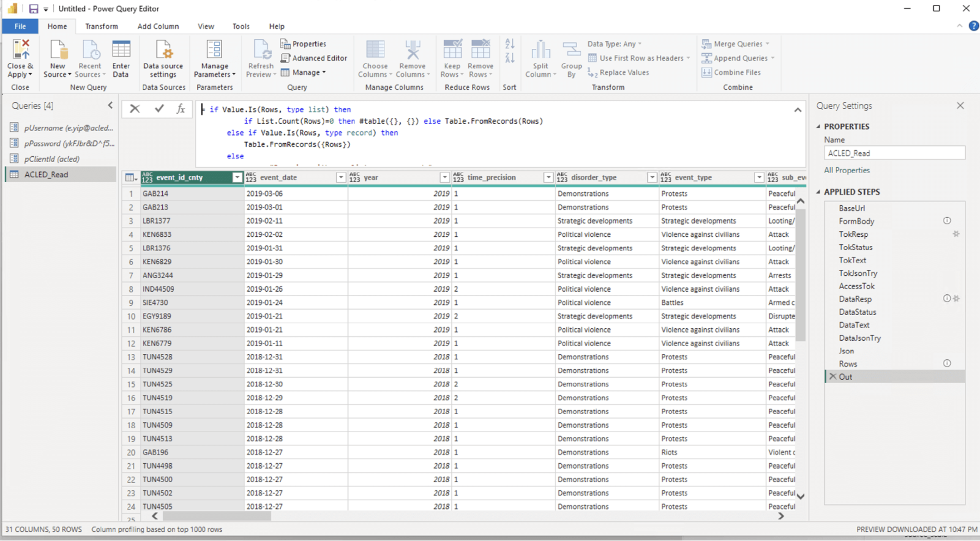Open the Advanced Editor

click(314, 58)
